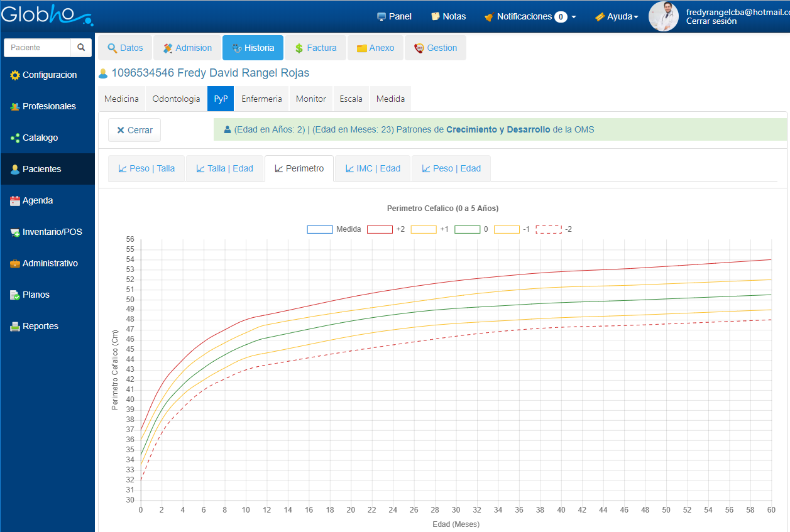
Task: Open the Panel monitor link
Action: point(394,16)
